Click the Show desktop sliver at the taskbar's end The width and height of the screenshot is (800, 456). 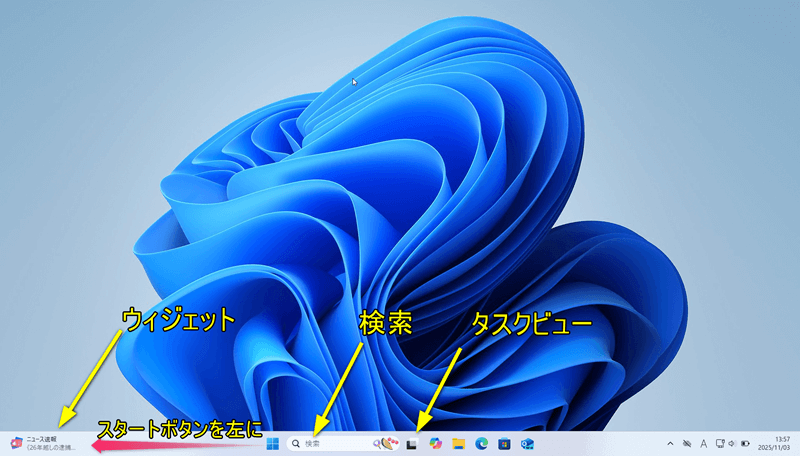[797, 443]
